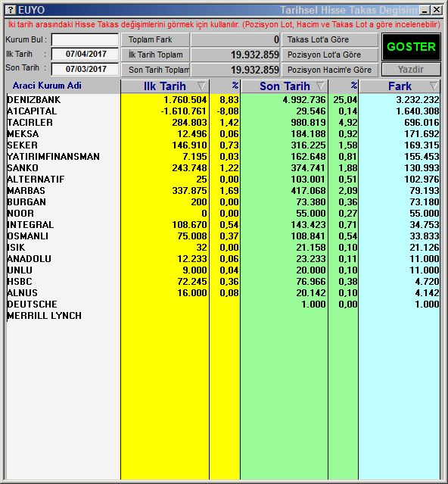Screen dimensions: 448x484
Task: Click Ilk Tarih value -1.610.761
Action: pos(183,111)
